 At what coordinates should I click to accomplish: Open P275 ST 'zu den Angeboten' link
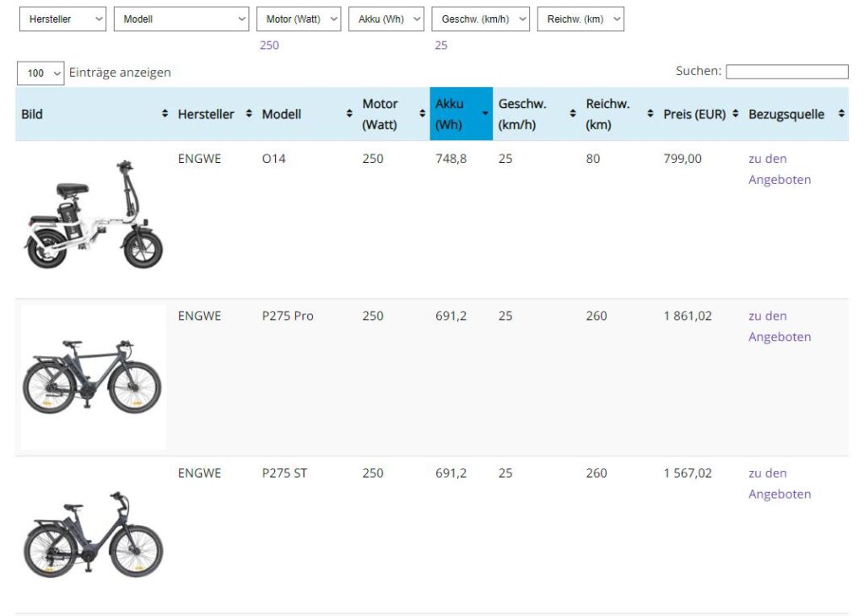779,484
